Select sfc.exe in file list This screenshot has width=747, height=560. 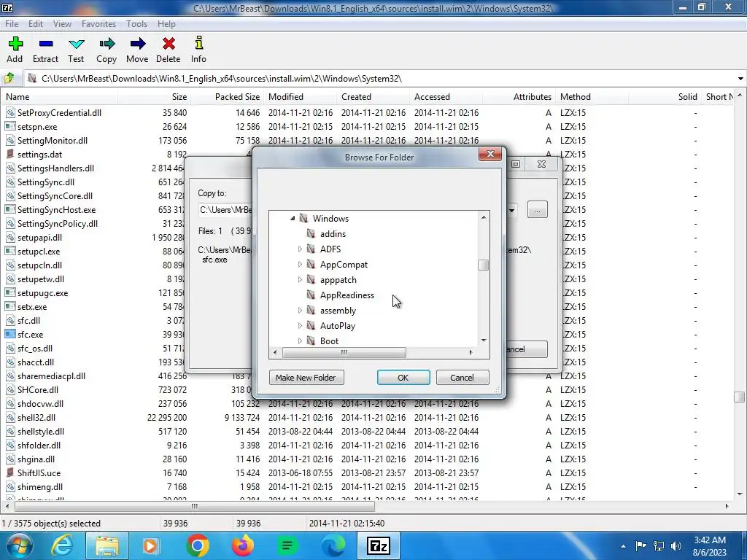[x=30, y=334]
